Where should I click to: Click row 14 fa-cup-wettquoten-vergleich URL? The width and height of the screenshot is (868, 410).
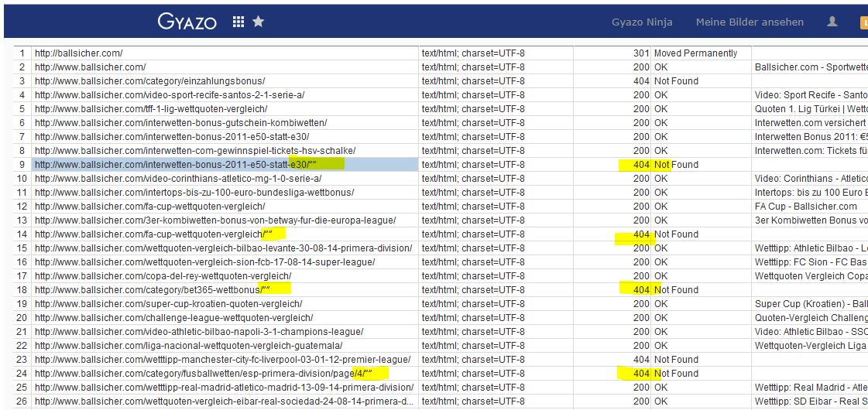click(x=153, y=234)
